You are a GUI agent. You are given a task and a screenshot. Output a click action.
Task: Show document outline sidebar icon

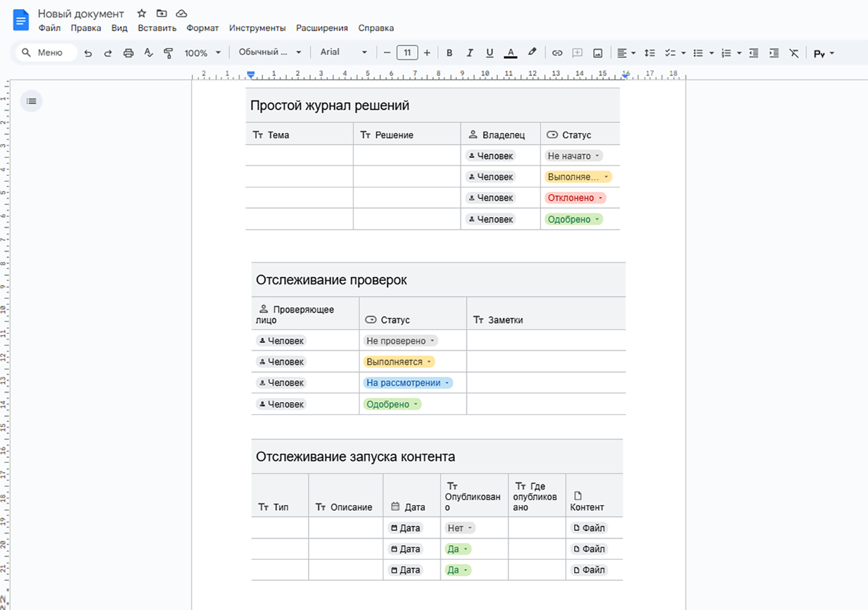pos(31,101)
